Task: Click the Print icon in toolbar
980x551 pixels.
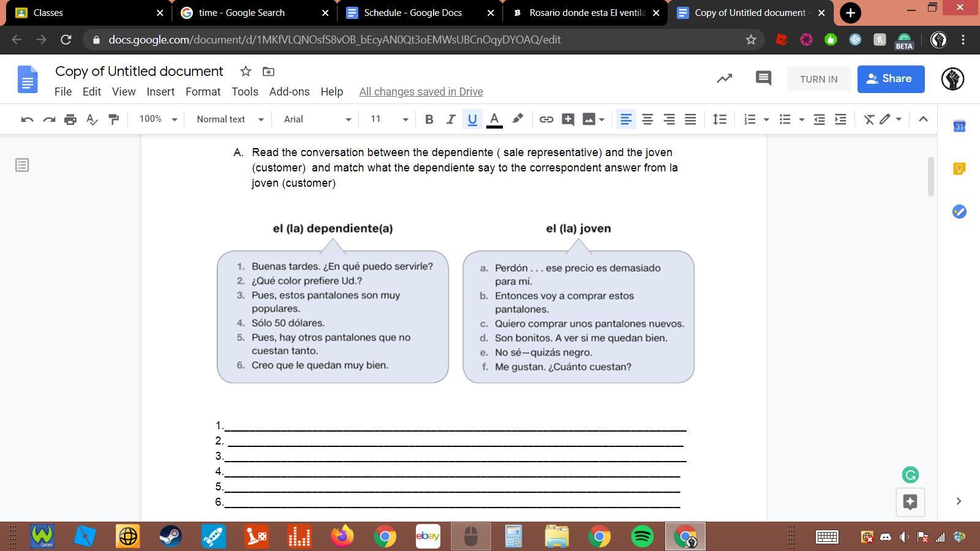Action: [x=70, y=119]
